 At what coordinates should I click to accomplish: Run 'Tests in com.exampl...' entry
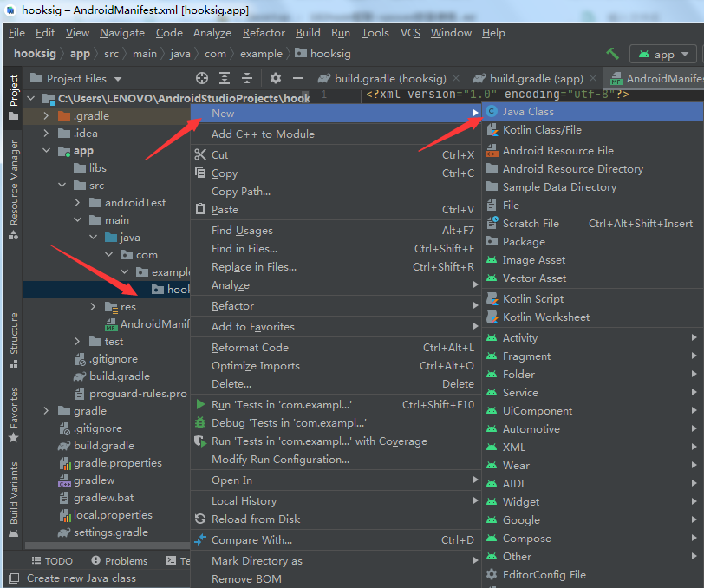336,405
